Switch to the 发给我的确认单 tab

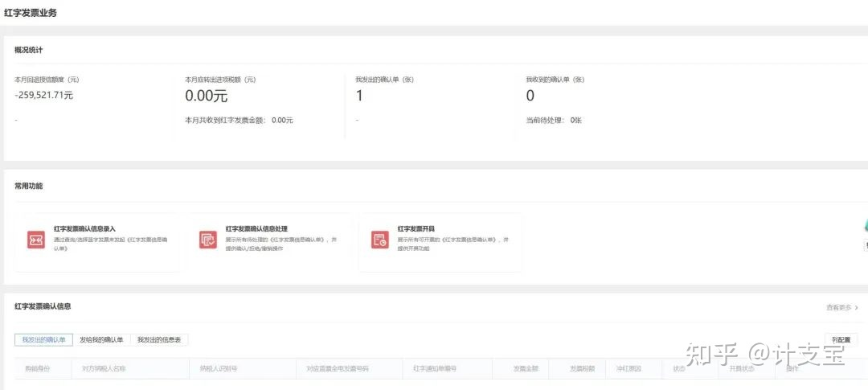point(102,339)
